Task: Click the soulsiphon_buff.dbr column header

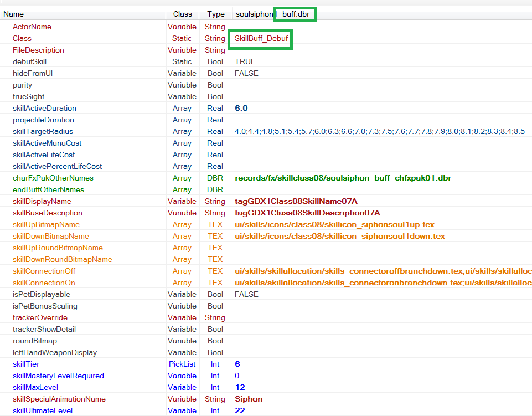Action: (x=276, y=14)
